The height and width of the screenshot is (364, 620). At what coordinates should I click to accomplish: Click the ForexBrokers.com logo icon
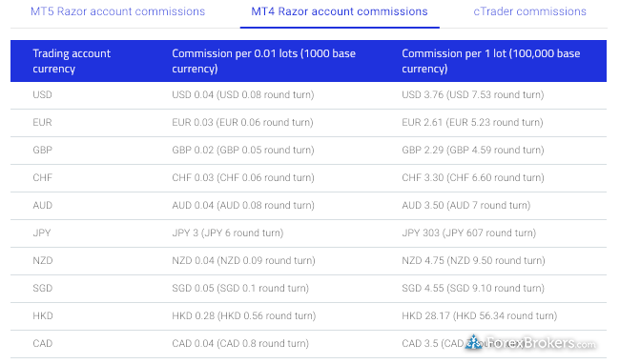(474, 342)
